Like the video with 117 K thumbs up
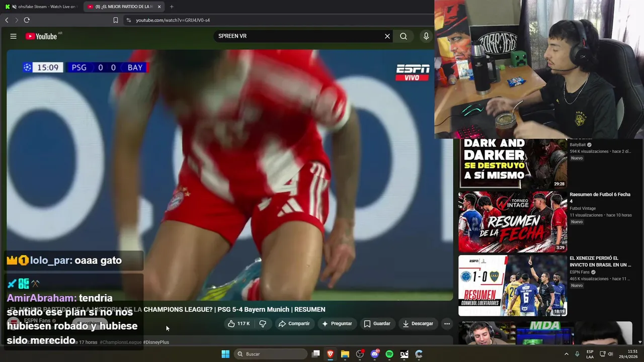644x362 pixels. pos(239,324)
